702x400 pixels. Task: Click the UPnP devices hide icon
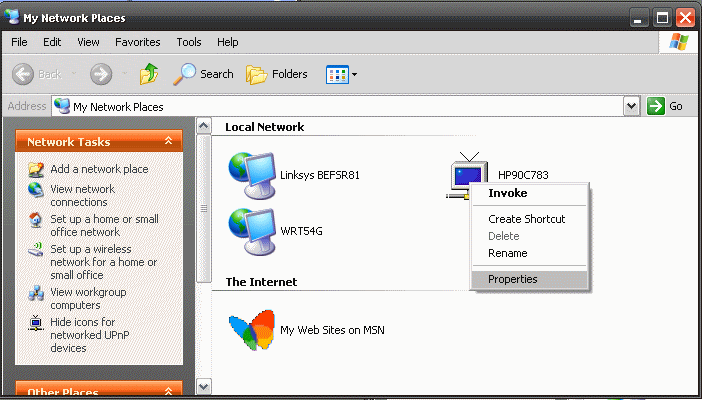point(36,323)
